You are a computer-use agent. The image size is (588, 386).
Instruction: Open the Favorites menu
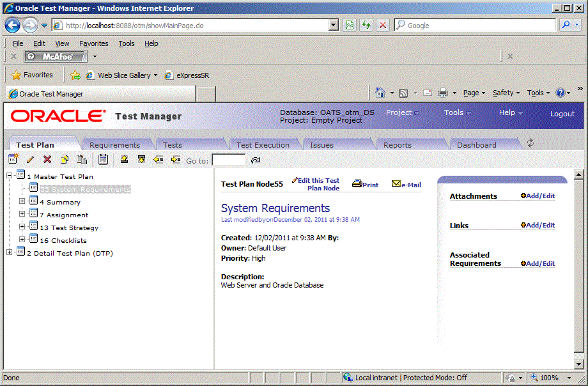tap(94, 43)
